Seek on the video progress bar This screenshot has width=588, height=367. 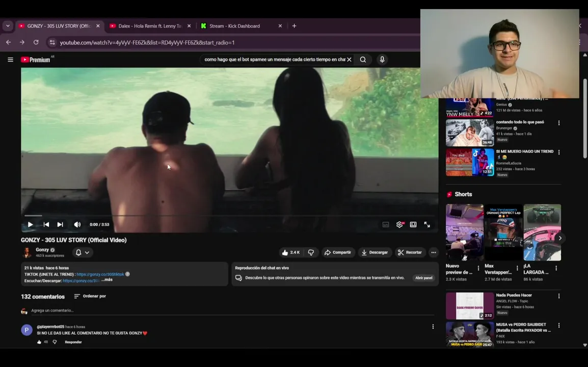tap(229, 216)
